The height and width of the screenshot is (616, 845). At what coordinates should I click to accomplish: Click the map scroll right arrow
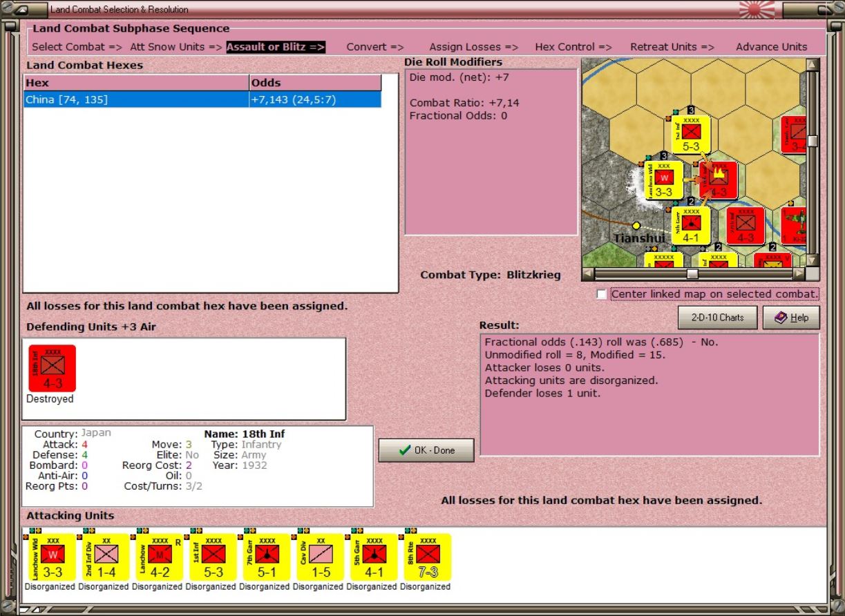pos(799,274)
